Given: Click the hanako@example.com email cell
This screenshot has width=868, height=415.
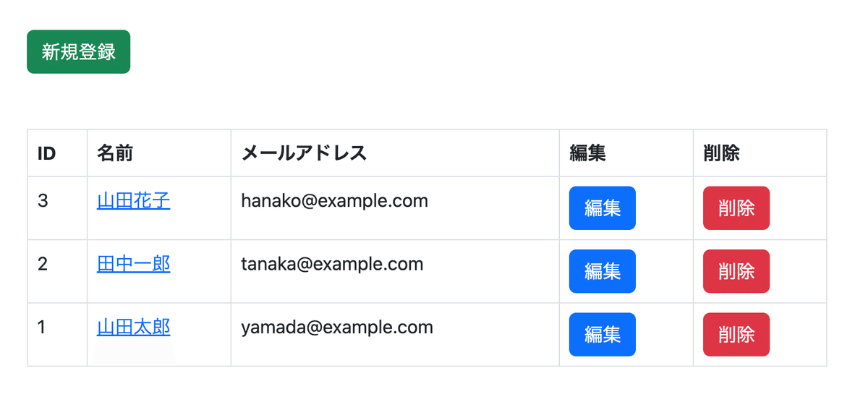Looking at the screenshot, I should tap(395, 208).
